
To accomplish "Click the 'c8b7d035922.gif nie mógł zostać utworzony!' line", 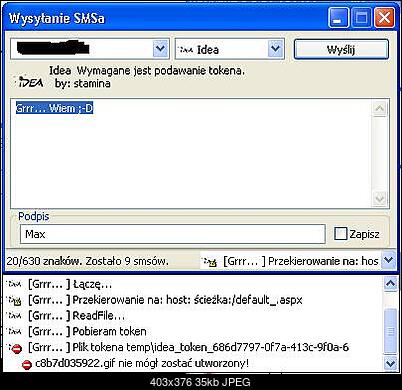I will pyautogui.click(x=142, y=363).
